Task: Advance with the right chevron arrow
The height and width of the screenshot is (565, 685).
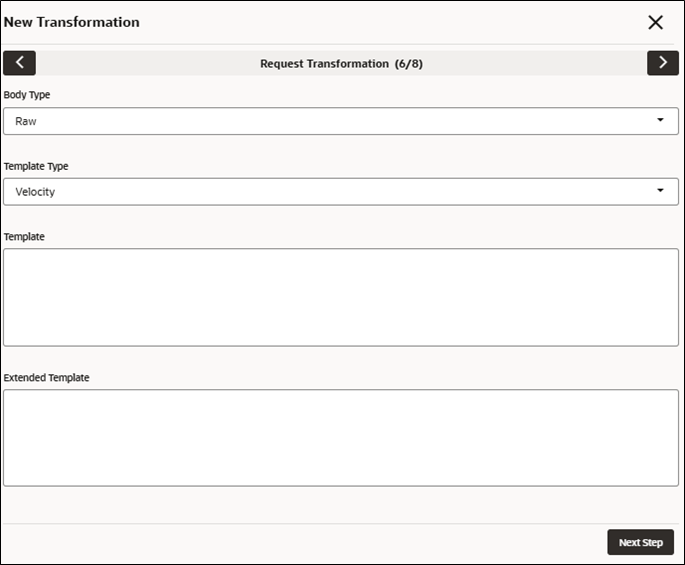Action: click(x=663, y=63)
